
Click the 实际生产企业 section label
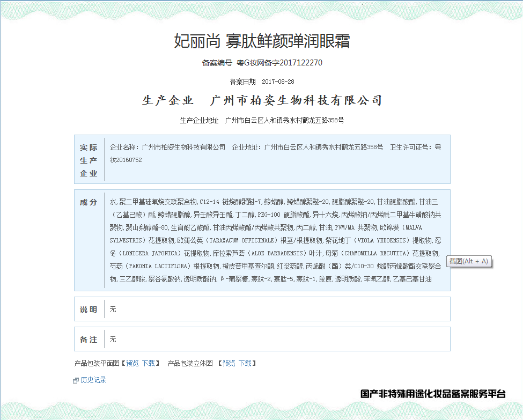(89, 160)
